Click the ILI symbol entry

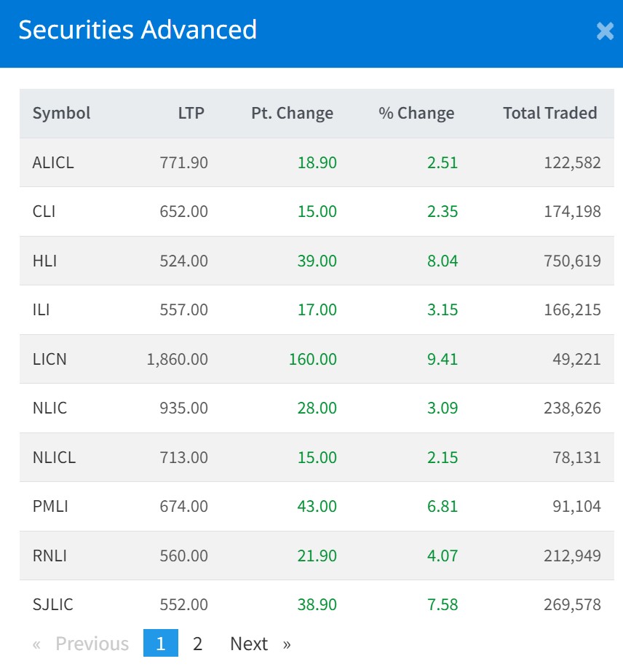(41, 310)
